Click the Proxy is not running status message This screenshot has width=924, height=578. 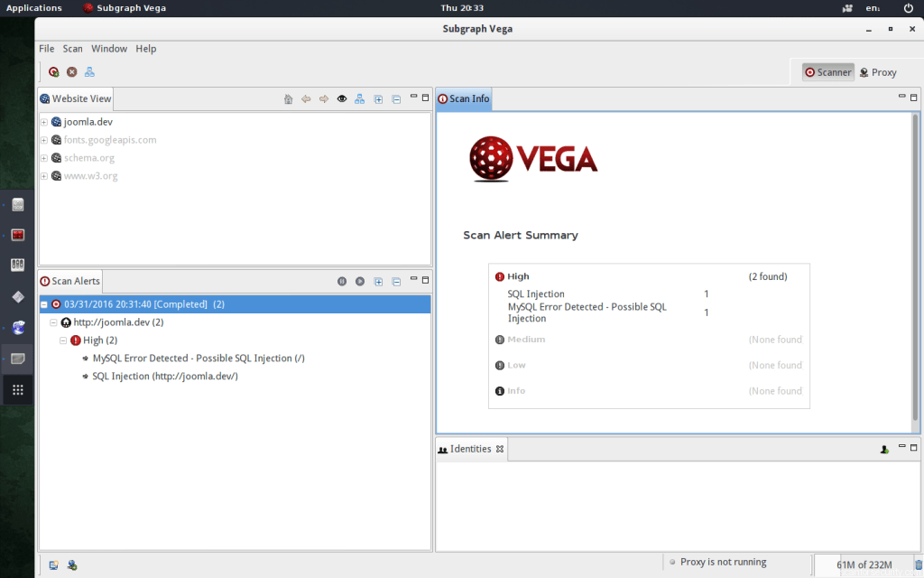[722, 562]
